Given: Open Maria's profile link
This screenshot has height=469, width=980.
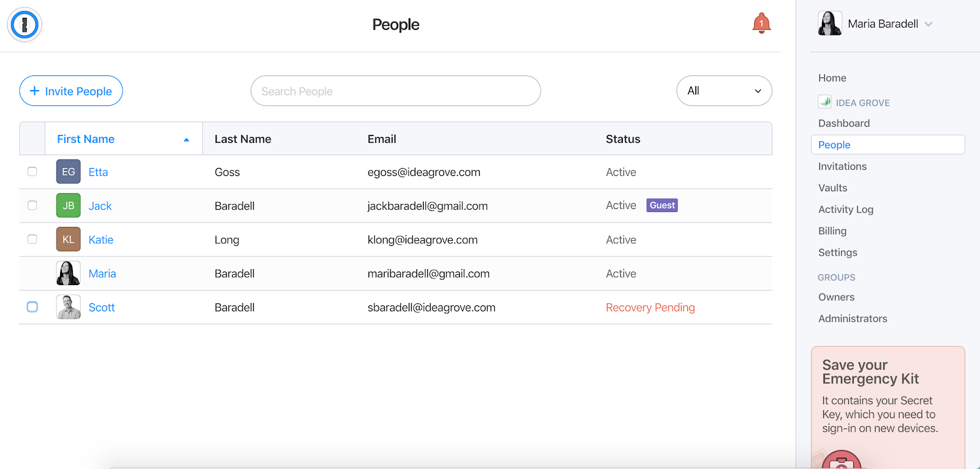Looking at the screenshot, I should pos(102,273).
